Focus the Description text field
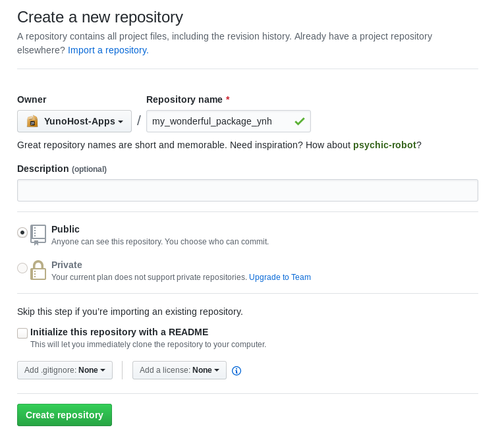The width and height of the screenshot is (504, 440). (248, 190)
